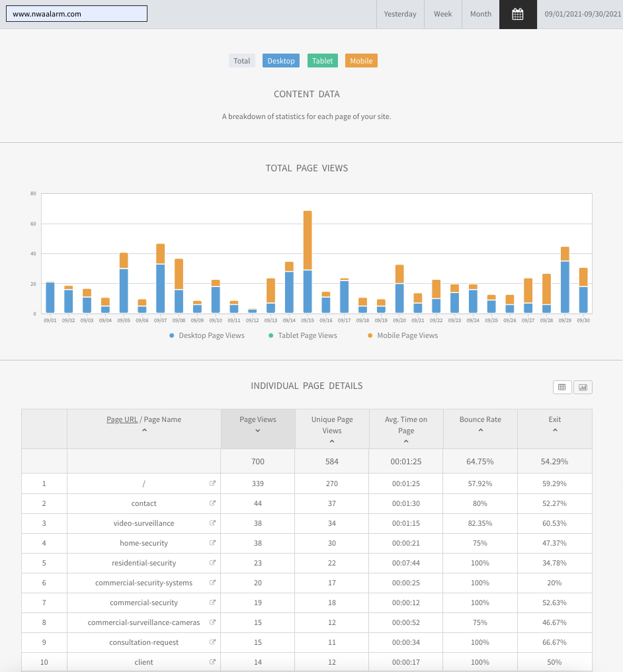Sort by Page Views column arrow
Screen dimensions: 623x672
pyautogui.click(x=257, y=431)
